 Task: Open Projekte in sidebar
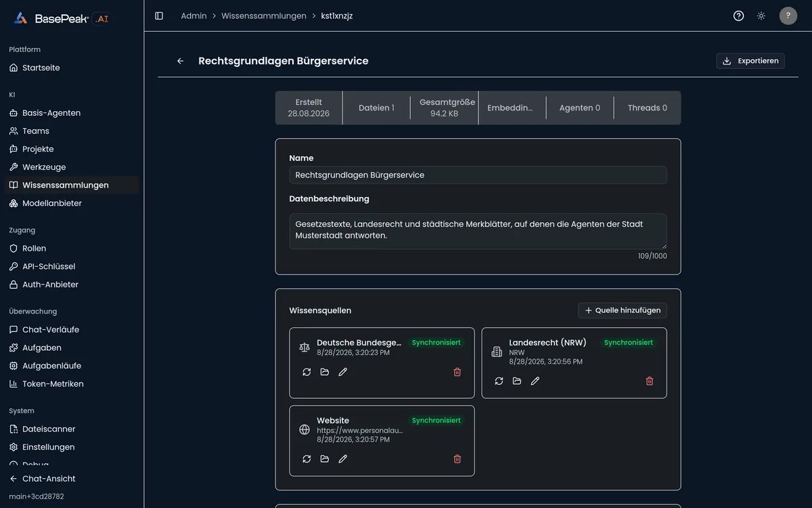[x=72, y=149]
